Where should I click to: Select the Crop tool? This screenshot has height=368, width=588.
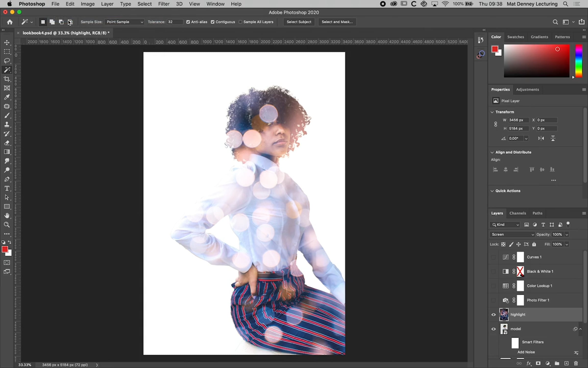(7, 79)
